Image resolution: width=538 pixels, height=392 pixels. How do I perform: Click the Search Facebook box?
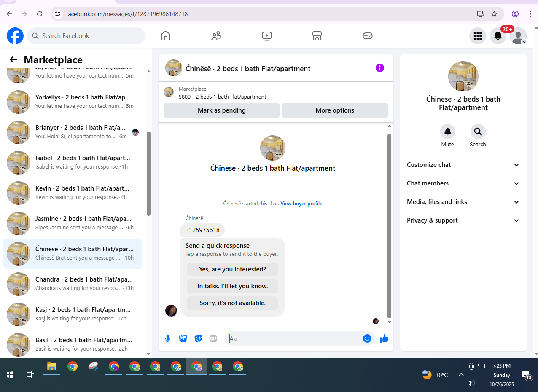click(x=86, y=36)
